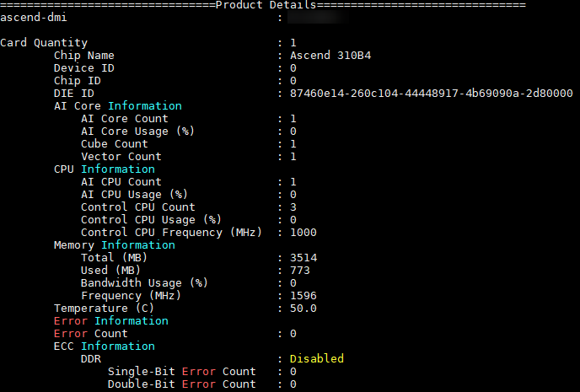Select the 'Used (MB)' label

110,271
